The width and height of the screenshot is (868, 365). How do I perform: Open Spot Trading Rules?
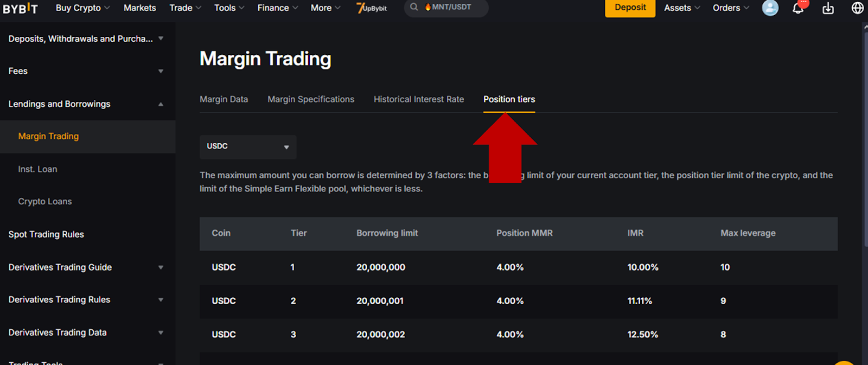point(46,234)
